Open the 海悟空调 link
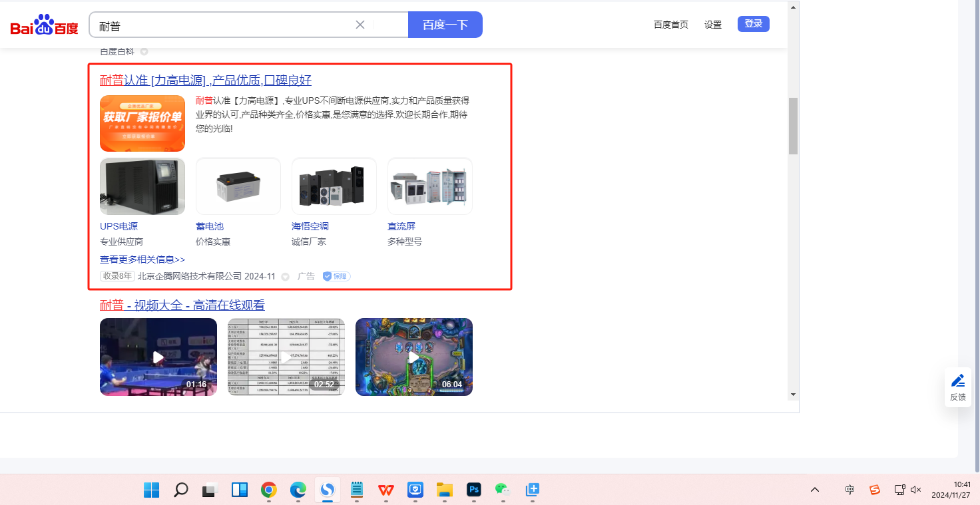 pyautogui.click(x=310, y=226)
